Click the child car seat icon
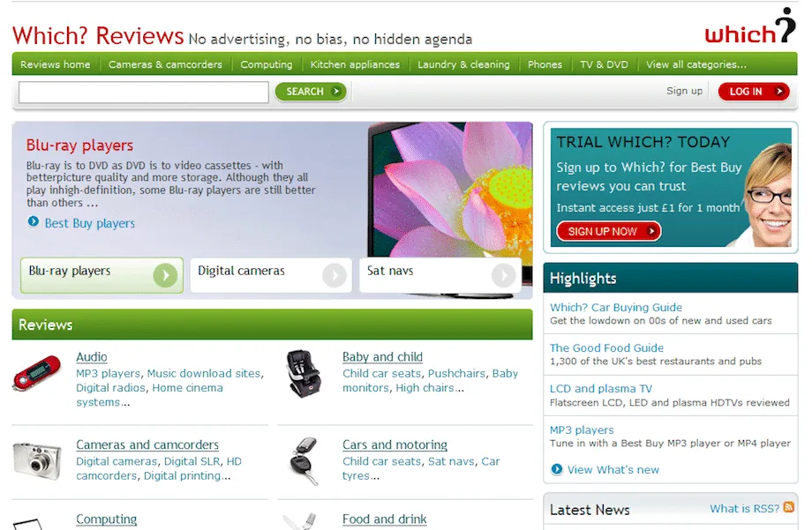 click(x=304, y=373)
